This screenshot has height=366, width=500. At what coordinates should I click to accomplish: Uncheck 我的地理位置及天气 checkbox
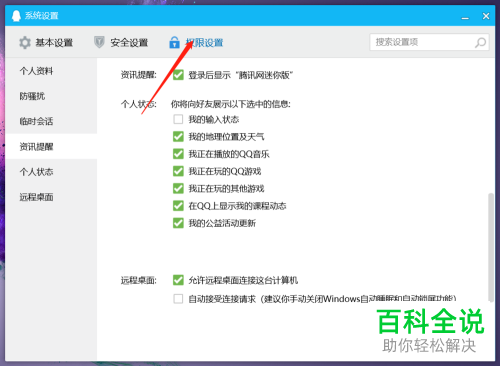click(x=178, y=137)
